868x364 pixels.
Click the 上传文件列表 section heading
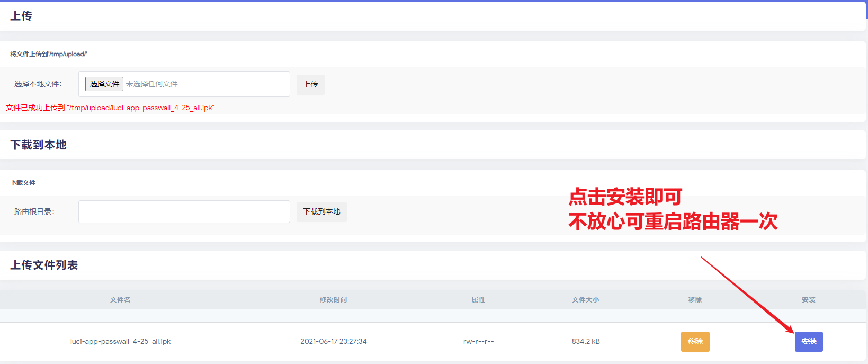coord(44,265)
